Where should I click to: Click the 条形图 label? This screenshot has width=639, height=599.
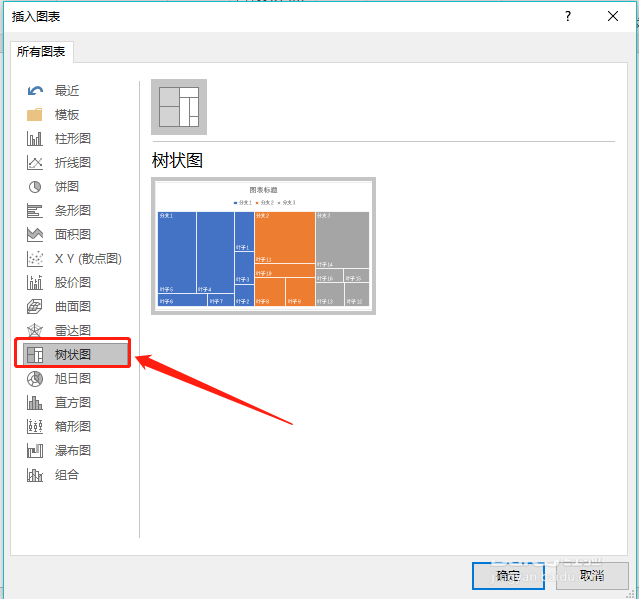click(x=73, y=211)
